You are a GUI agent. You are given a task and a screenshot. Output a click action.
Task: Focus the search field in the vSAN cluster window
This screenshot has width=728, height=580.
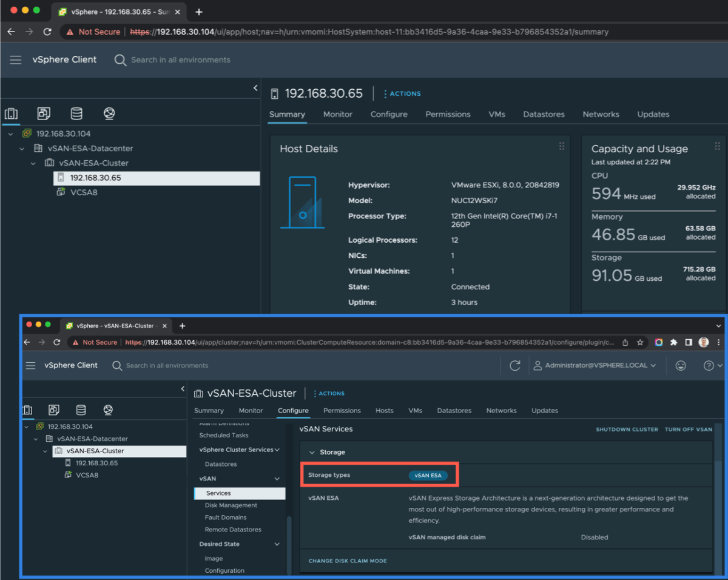click(167, 366)
